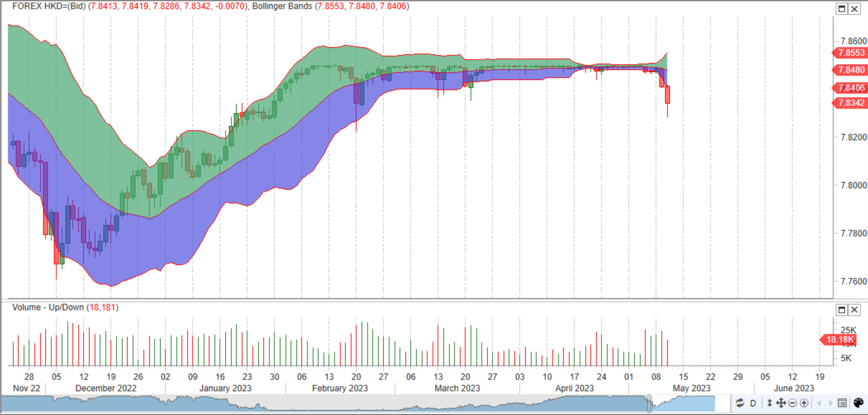Click the FOREX HKD=(Bid) title label
Screen dimensions: 868x415
[x=49, y=6]
